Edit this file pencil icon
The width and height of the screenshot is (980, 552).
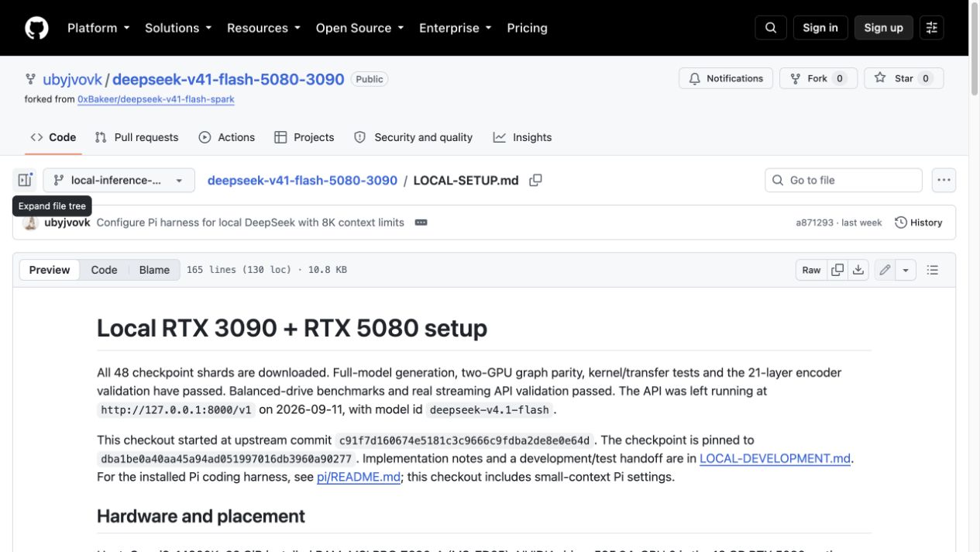885,270
